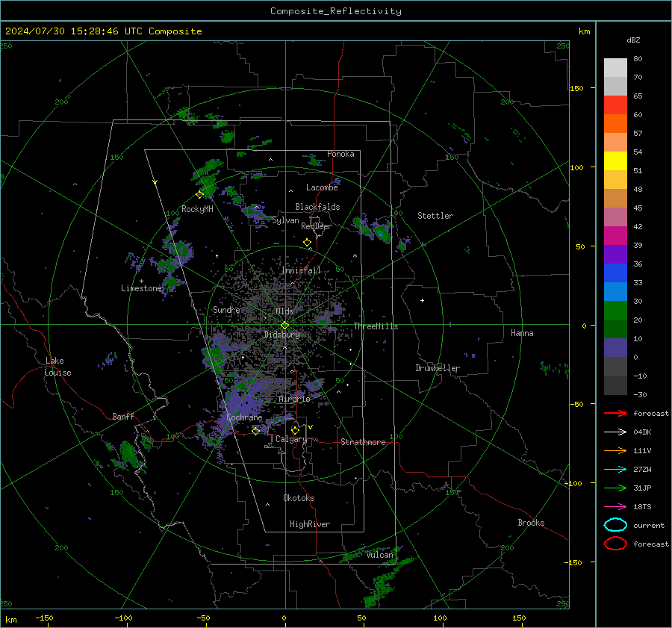Click the Brooks city label

531,523
